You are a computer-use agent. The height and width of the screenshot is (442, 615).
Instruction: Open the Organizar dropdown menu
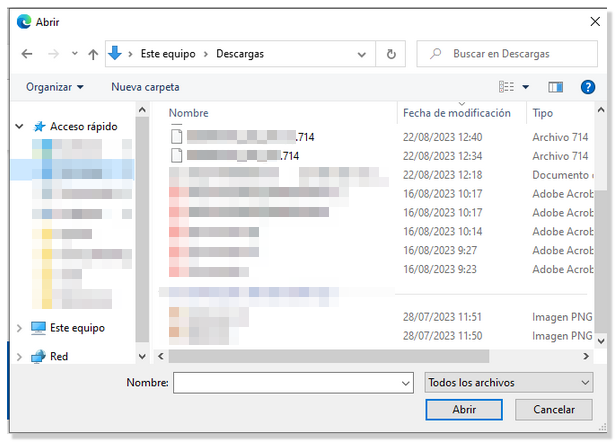[55, 87]
